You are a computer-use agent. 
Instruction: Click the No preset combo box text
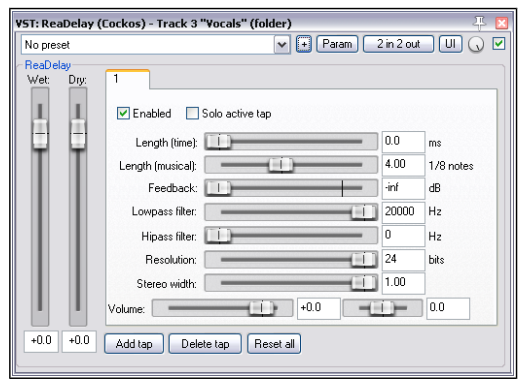point(47,45)
